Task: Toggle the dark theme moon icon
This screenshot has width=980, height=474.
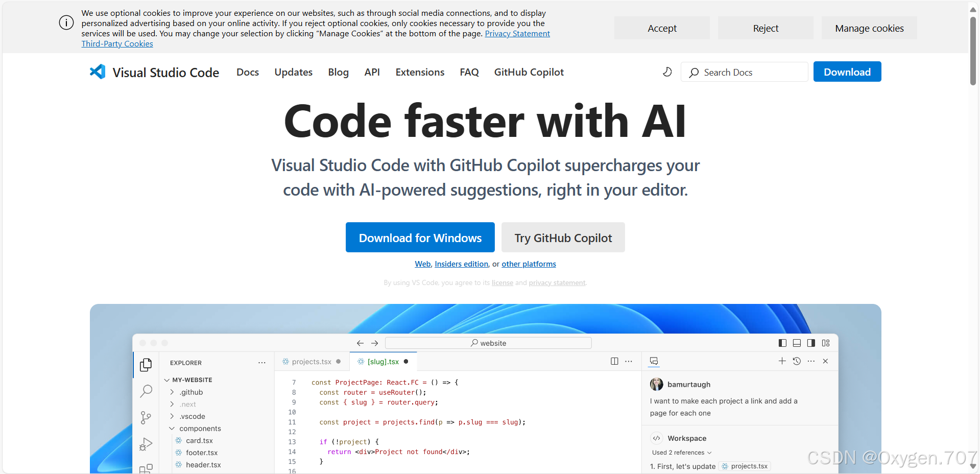Action: [667, 72]
